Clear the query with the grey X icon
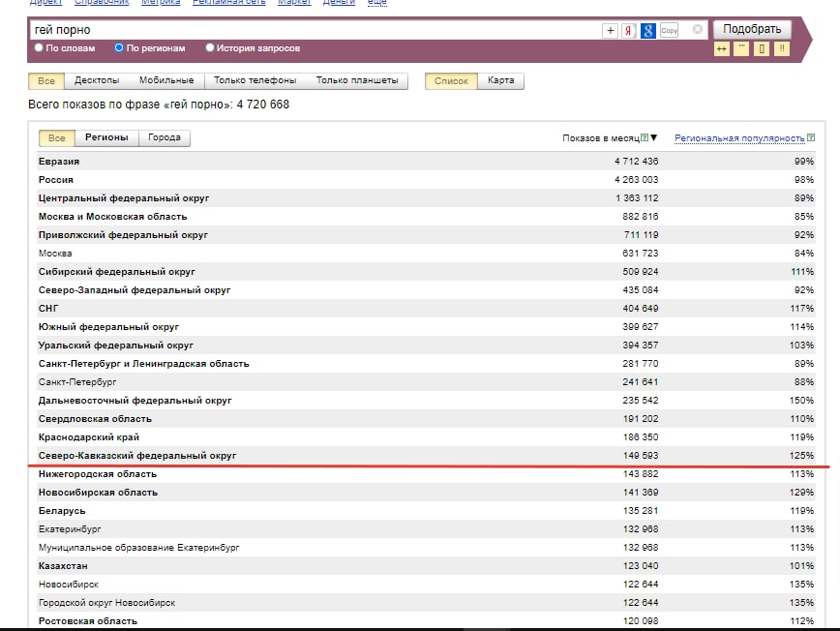 tap(698, 29)
